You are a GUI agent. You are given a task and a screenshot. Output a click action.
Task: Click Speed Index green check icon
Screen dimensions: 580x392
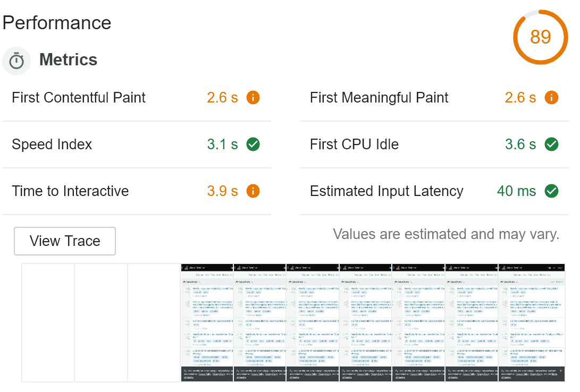coord(253,144)
